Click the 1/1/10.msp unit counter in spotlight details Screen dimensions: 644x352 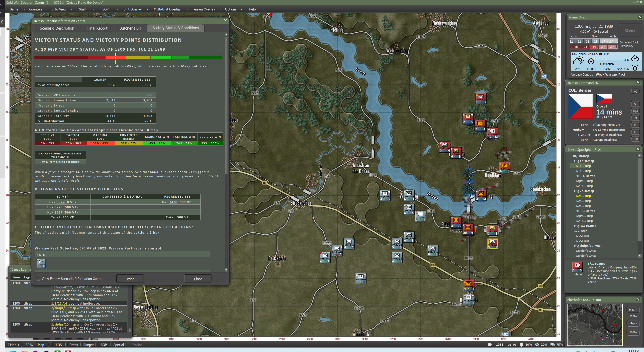pos(577,267)
